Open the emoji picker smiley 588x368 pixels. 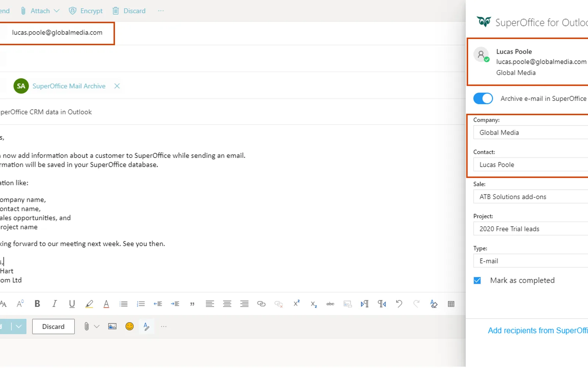tap(129, 326)
